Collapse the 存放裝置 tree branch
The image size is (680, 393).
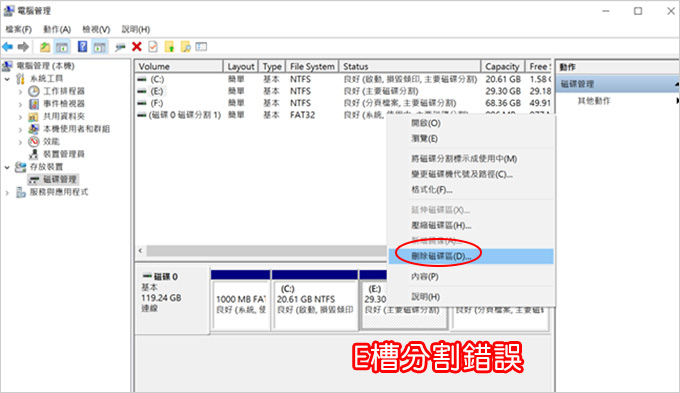7,167
